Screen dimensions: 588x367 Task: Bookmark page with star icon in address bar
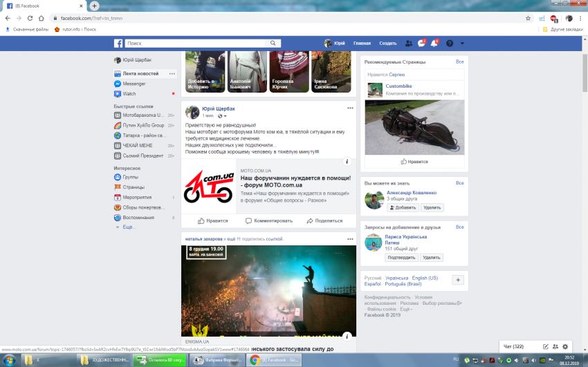pyautogui.click(x=528, y=18)
